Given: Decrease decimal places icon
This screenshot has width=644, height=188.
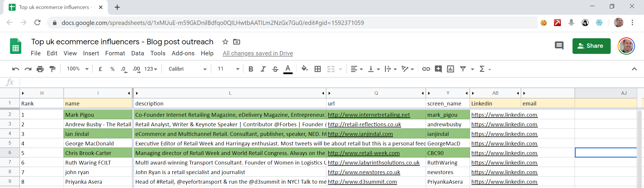Looking at the screenshot, I should coord(124,69).
